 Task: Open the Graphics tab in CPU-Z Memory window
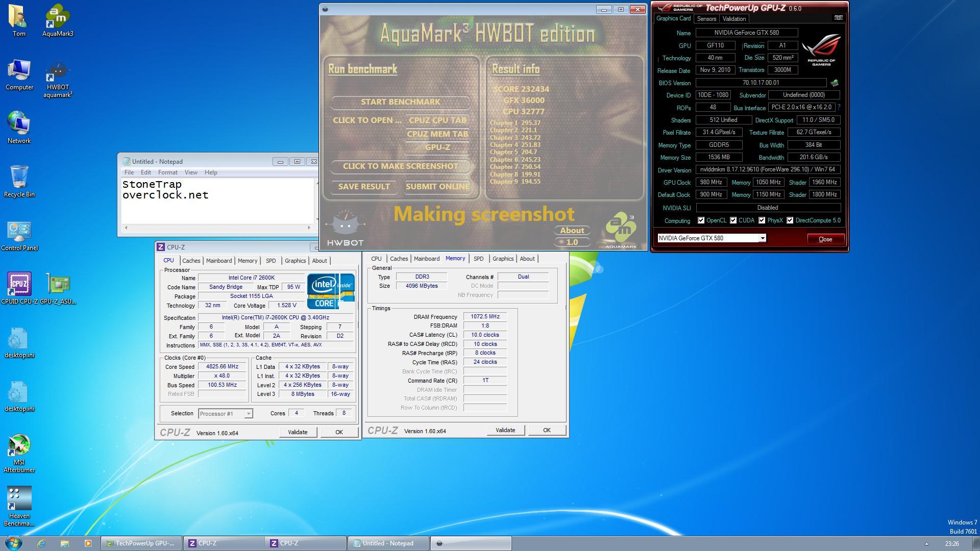click(x=503, y=259)
